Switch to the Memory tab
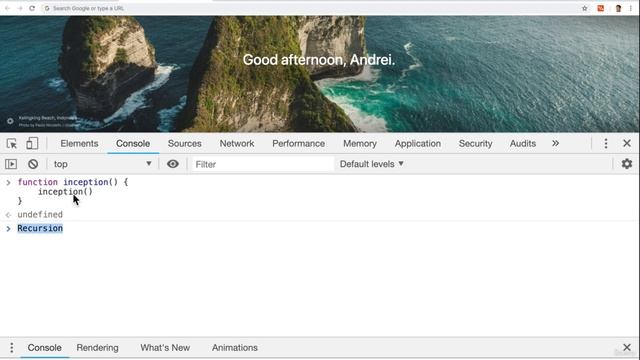The image size is (640, 360). point(360,144)
